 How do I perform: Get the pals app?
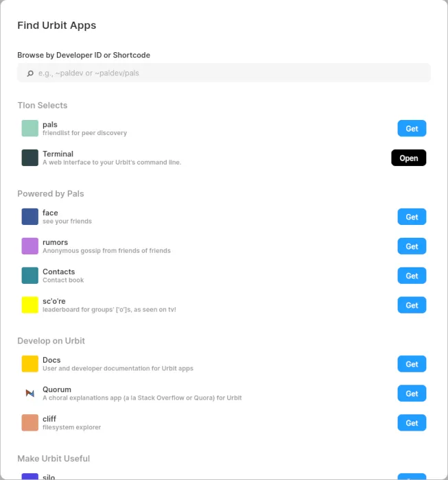pos(412,128)
